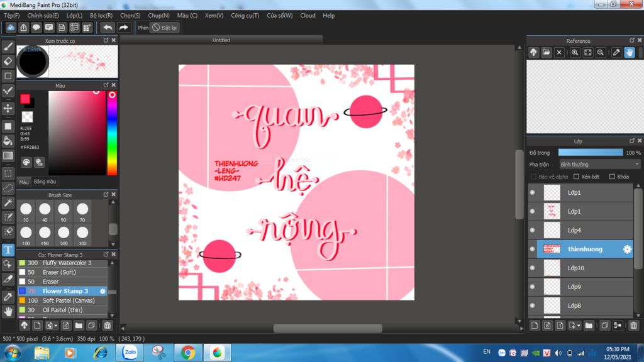Hide the Lớp10 layer

pyautogui.click(x=533, y=268)
